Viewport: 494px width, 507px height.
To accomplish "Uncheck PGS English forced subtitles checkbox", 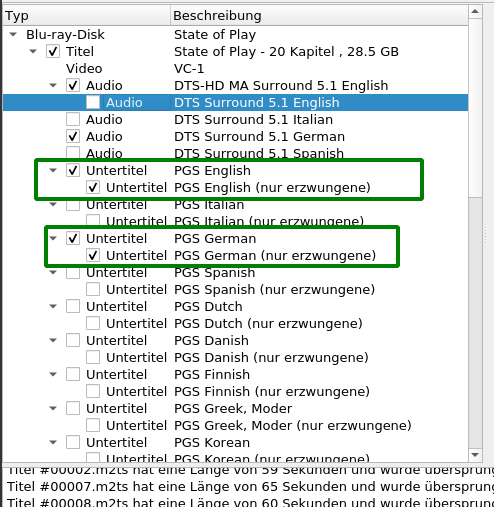I will [x=93, y=188].
